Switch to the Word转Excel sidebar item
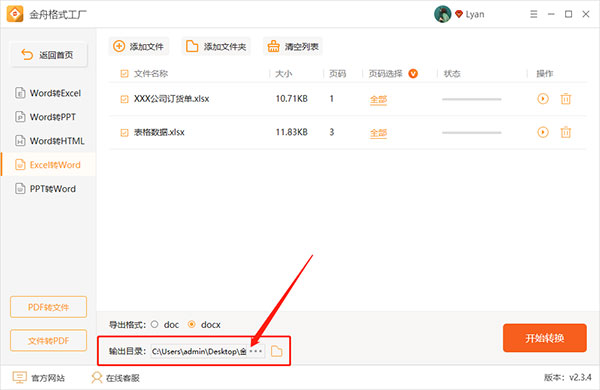This screenshot has height=390, width=600. (48, 93)
